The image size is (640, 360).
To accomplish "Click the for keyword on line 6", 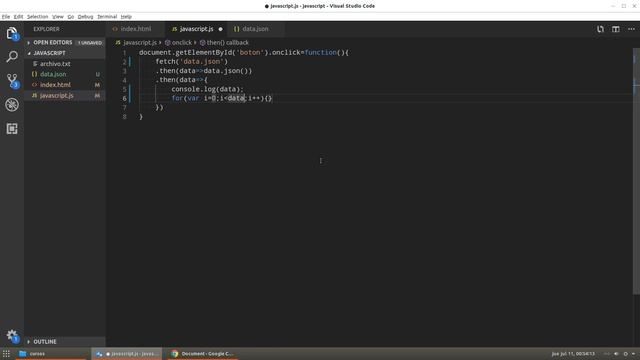I will [177, 98].
